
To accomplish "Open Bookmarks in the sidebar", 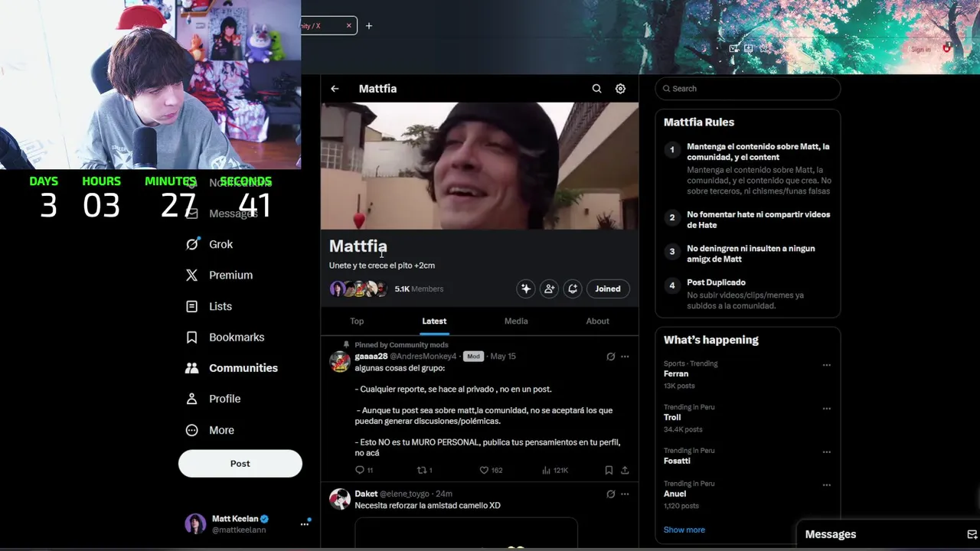I will click(225, 337).
